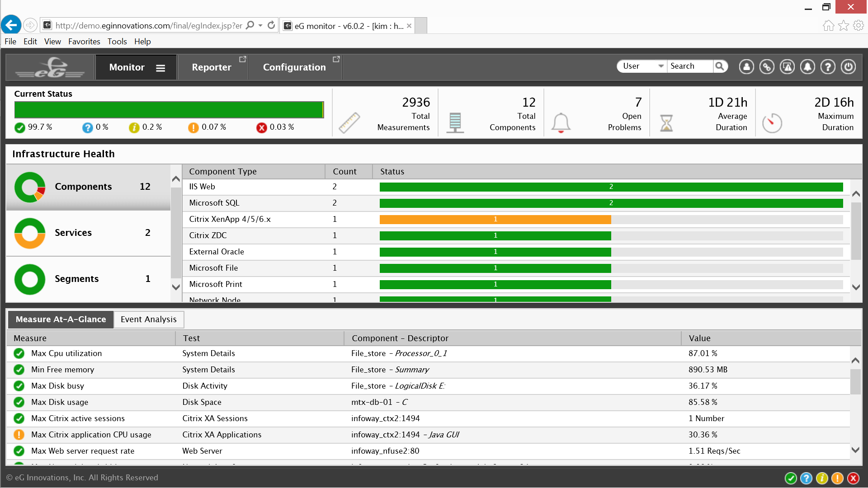Open browser home icon
868x488 pixels.
tap(828, 25)
